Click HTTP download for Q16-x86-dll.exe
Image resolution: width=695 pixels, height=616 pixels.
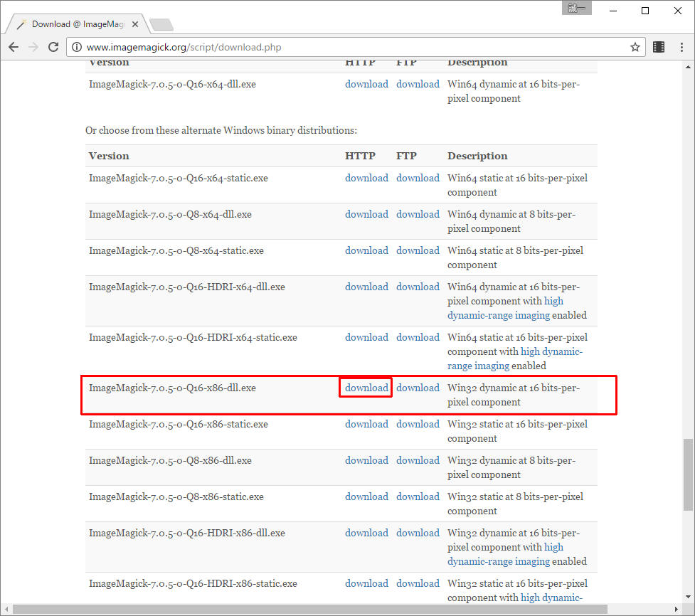366,388
